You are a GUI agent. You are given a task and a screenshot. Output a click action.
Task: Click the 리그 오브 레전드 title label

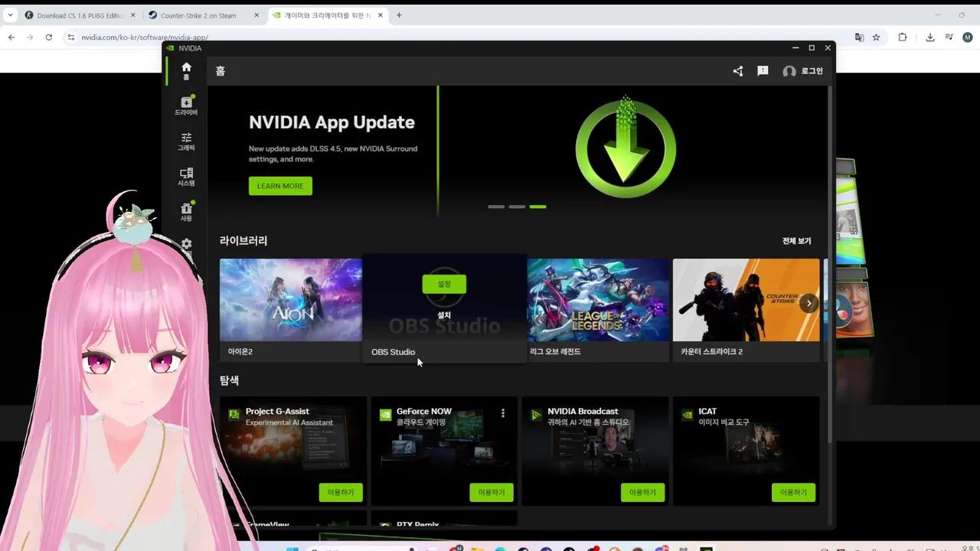click(x=556, y=352)
